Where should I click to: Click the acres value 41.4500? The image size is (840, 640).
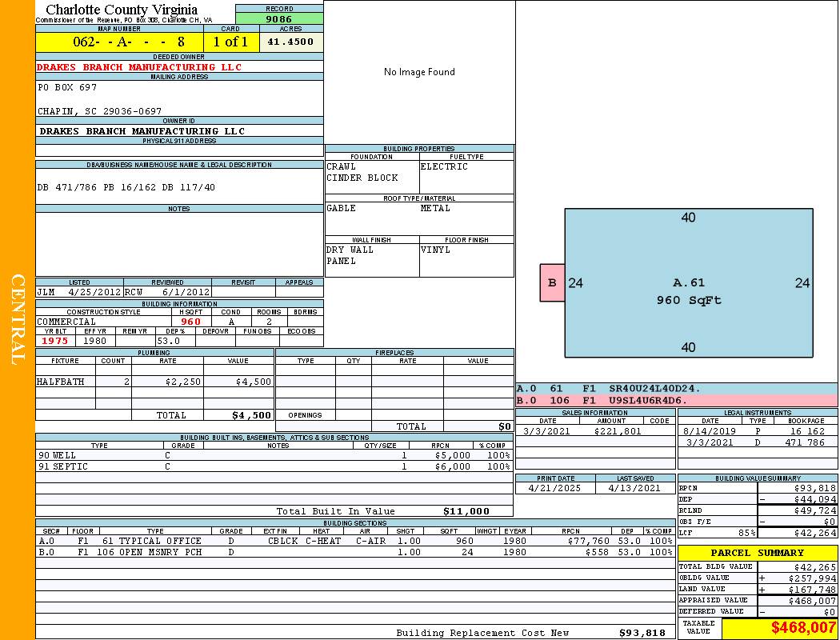click(x=291, y=42)
